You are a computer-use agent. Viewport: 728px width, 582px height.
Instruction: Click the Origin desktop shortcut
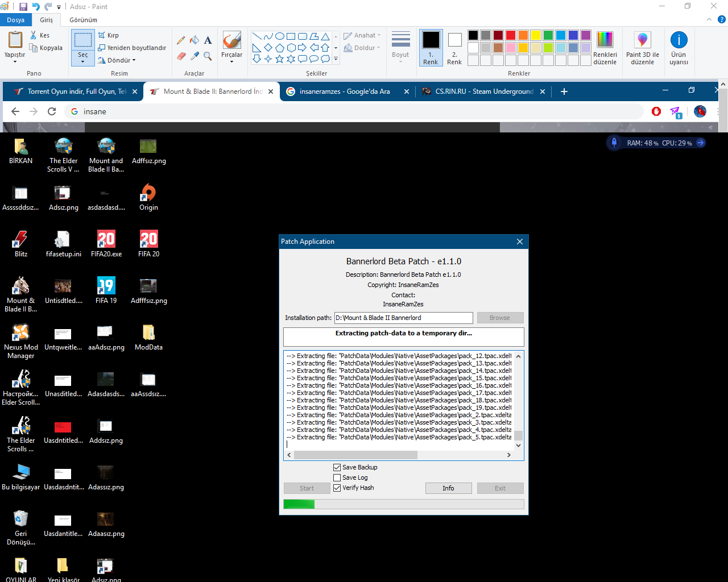(148, 198)
